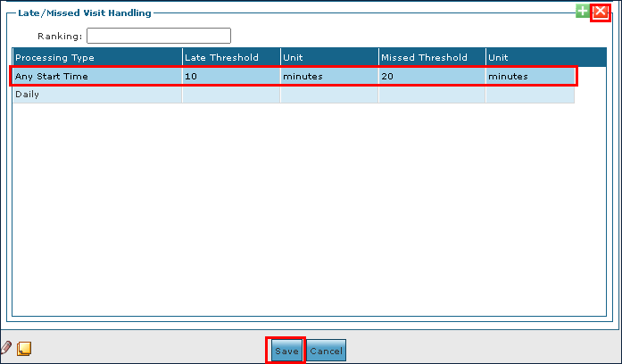This screenshot has width=622, height=364.
Task: Click the red X delete icon
Action: click(601, 11)
